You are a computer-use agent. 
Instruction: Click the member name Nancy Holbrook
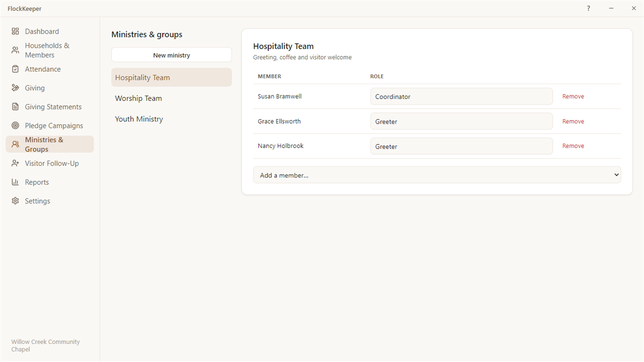click(280, 146)
